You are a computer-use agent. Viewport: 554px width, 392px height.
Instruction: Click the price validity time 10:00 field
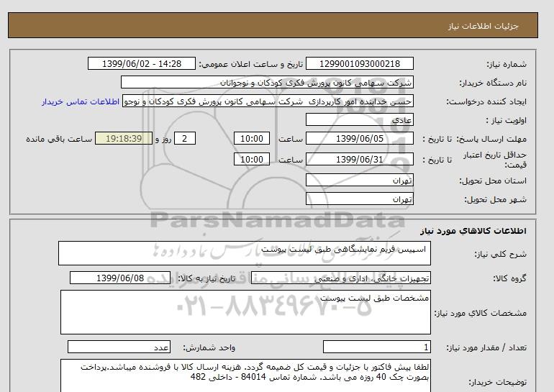[252, 159]
